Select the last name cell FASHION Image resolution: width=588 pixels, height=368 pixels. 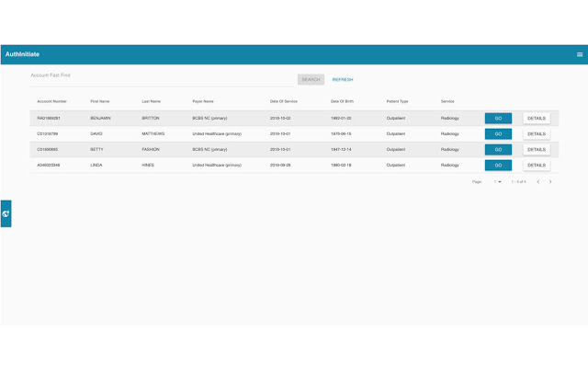(x=151, y=149)
